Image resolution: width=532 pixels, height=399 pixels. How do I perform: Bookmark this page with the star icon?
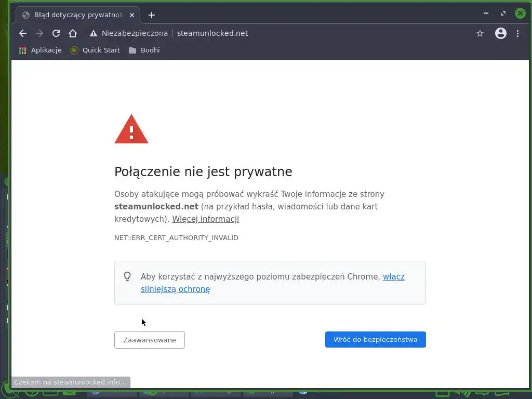tap(480, 33)
